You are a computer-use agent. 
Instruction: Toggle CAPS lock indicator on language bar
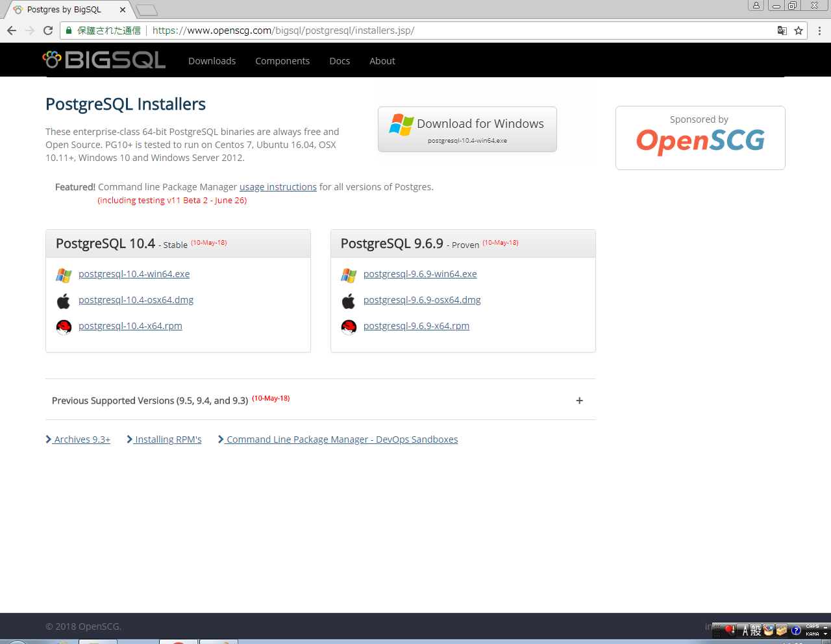[813, 626]
